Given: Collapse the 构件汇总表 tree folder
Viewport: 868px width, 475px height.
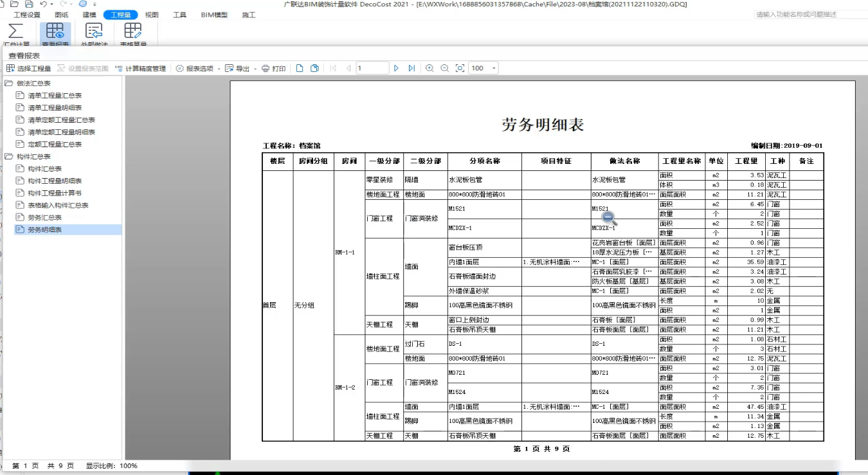Looking at the screenshot, I should click(x=9, y=157).
